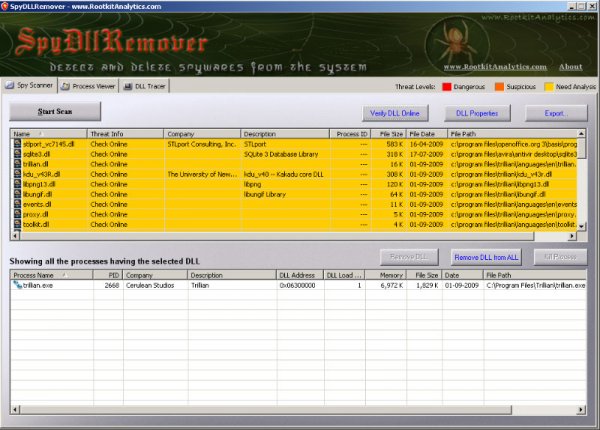
Task: Switch to the Process Viewer tab
Action: (x=88, y=86)
